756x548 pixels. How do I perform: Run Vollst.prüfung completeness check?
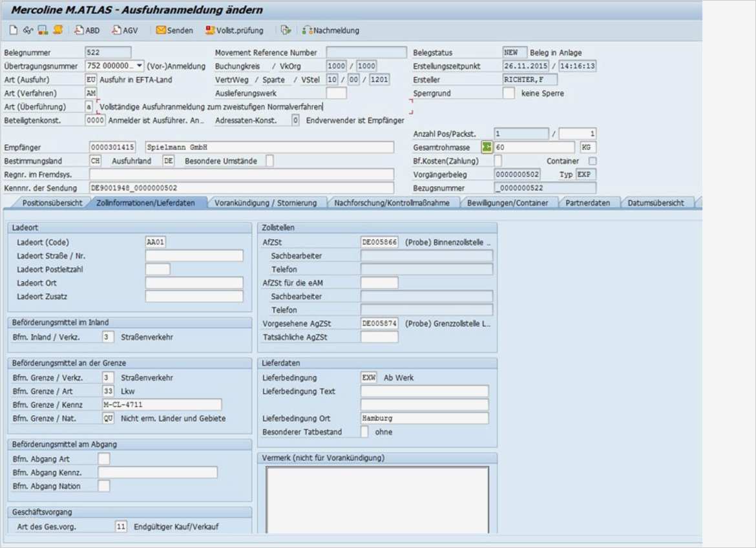235,30
